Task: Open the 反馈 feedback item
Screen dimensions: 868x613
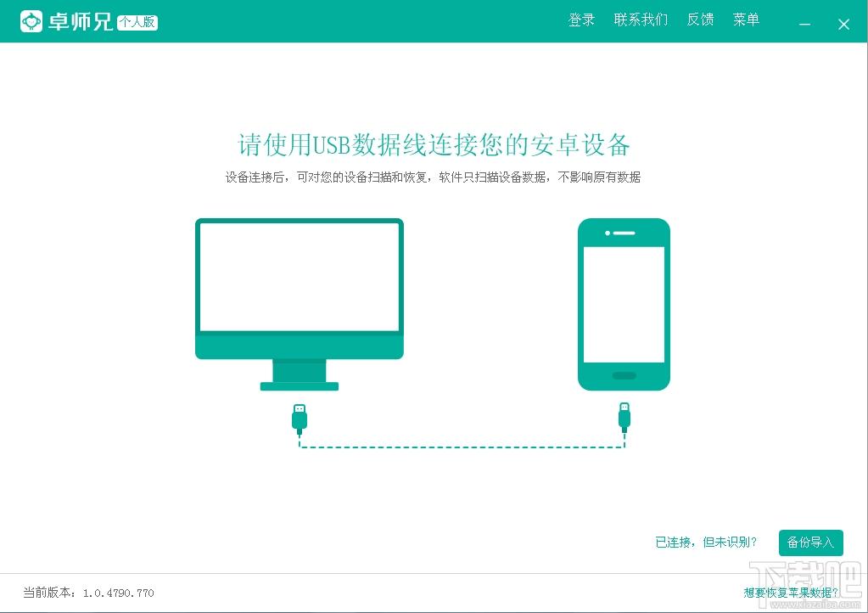Action: click(700, 20)
